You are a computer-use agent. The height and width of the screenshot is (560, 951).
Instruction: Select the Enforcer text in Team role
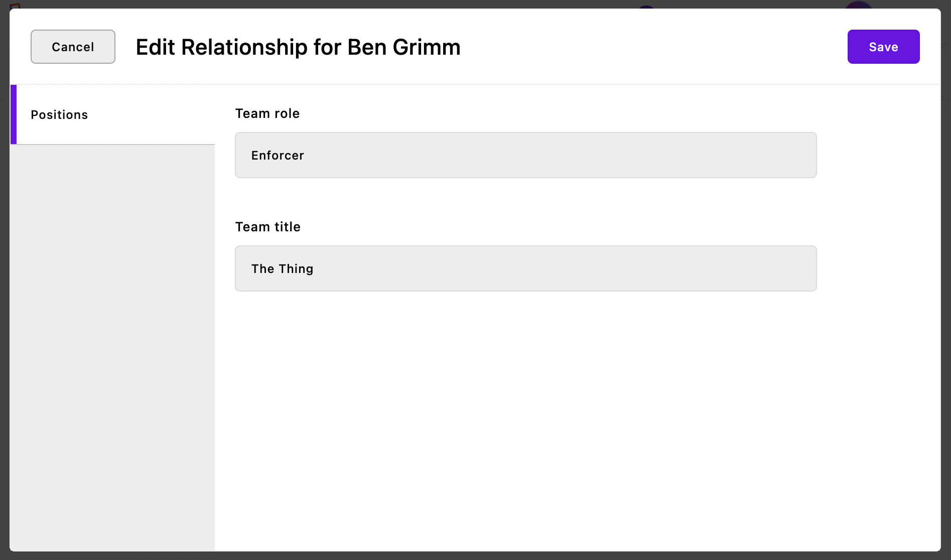coord(277,155)
